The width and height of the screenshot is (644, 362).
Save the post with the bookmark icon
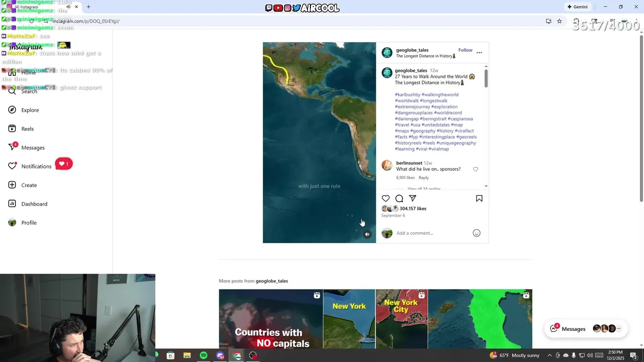(479, 199)
